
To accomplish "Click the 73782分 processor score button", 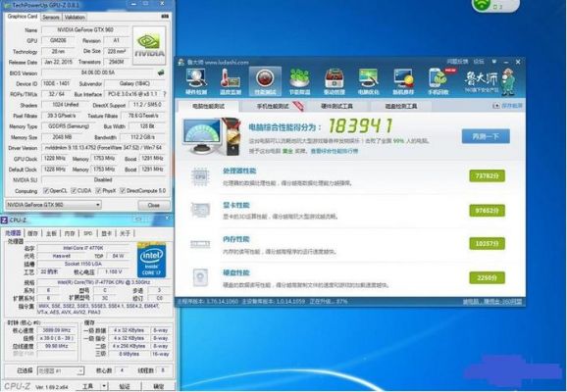I will click(x=488, y=176).
